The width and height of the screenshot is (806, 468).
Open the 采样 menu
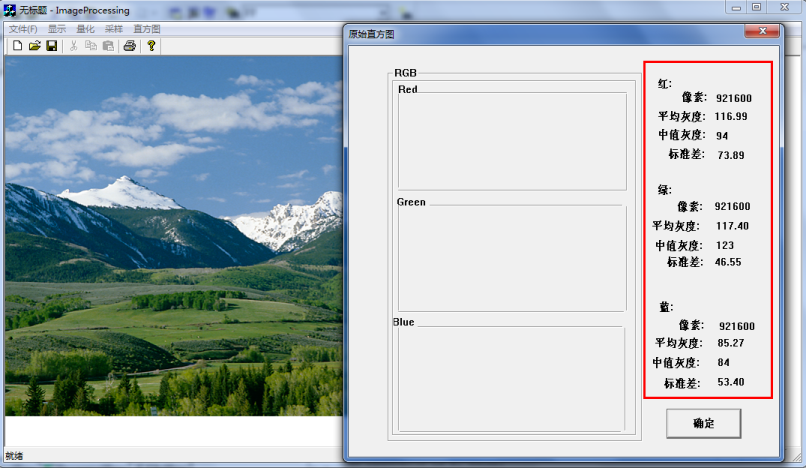(114, 29)
